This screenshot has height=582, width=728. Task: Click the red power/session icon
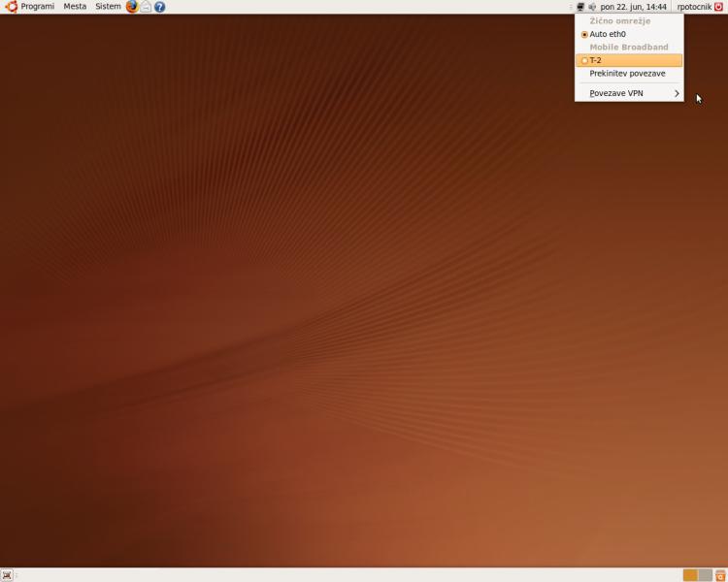718,7
